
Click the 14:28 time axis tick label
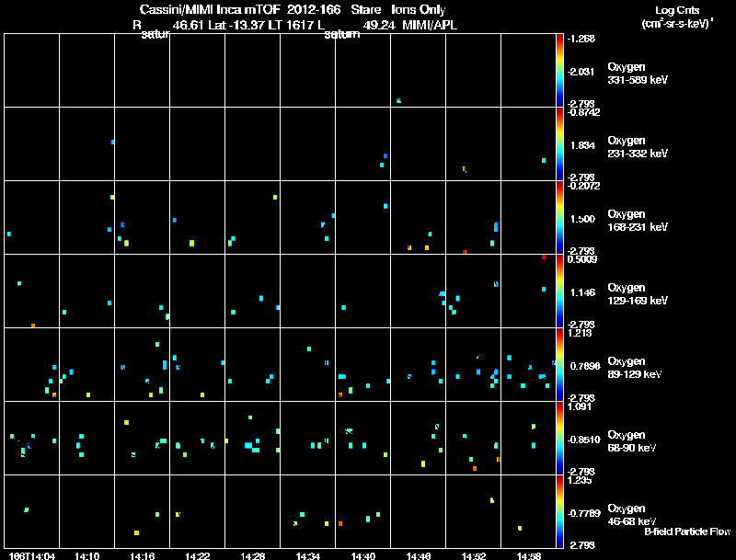[x=252, y=556]
